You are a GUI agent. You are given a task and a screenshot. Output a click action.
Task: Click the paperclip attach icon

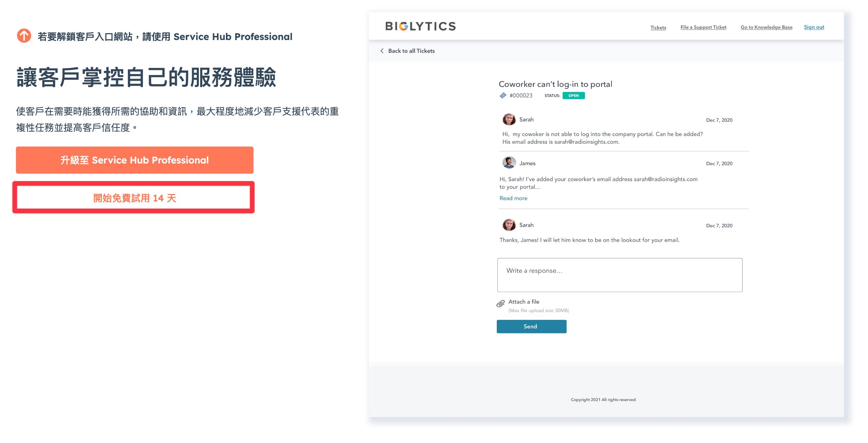(501, 304)
